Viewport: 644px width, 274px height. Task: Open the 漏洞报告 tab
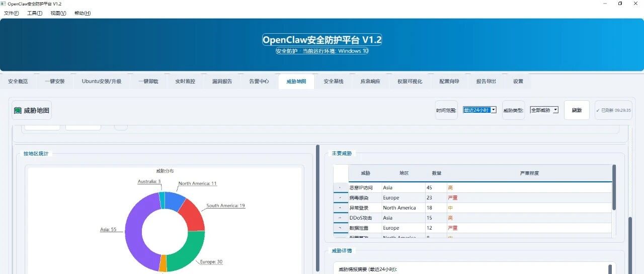[x=222, y=81]
